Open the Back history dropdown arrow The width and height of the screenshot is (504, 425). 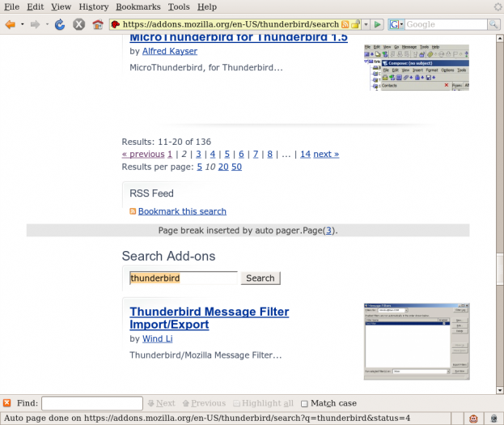22,24
